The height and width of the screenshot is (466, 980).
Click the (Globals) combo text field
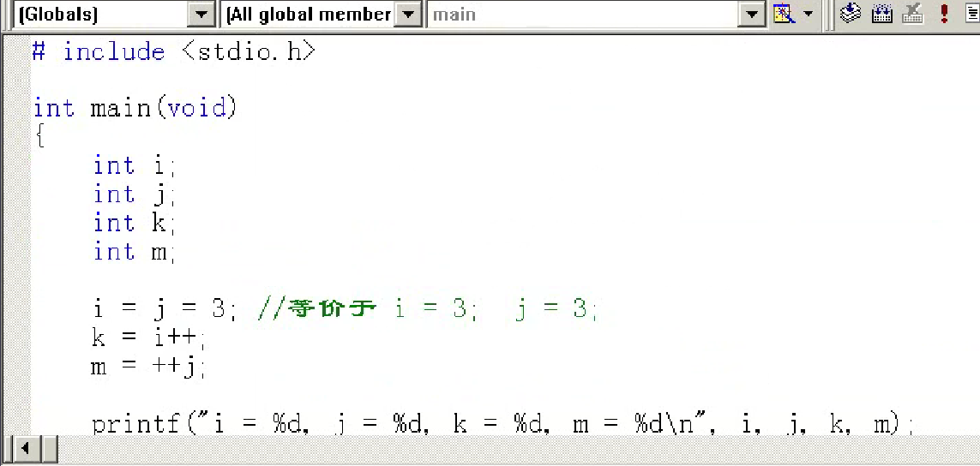[100, 15]
